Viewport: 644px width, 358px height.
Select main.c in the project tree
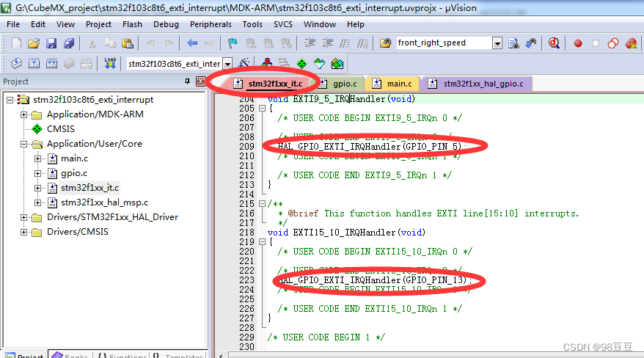click(x=74, y=158)
